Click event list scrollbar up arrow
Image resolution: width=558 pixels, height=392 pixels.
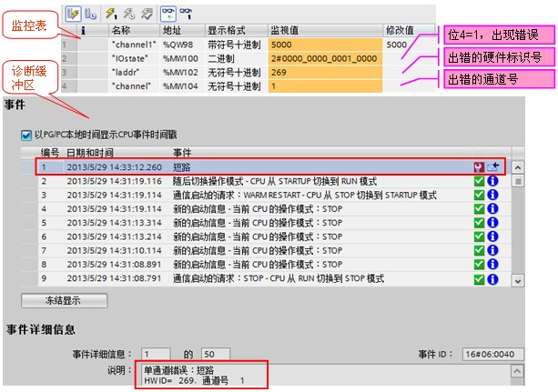click(518, 167)
